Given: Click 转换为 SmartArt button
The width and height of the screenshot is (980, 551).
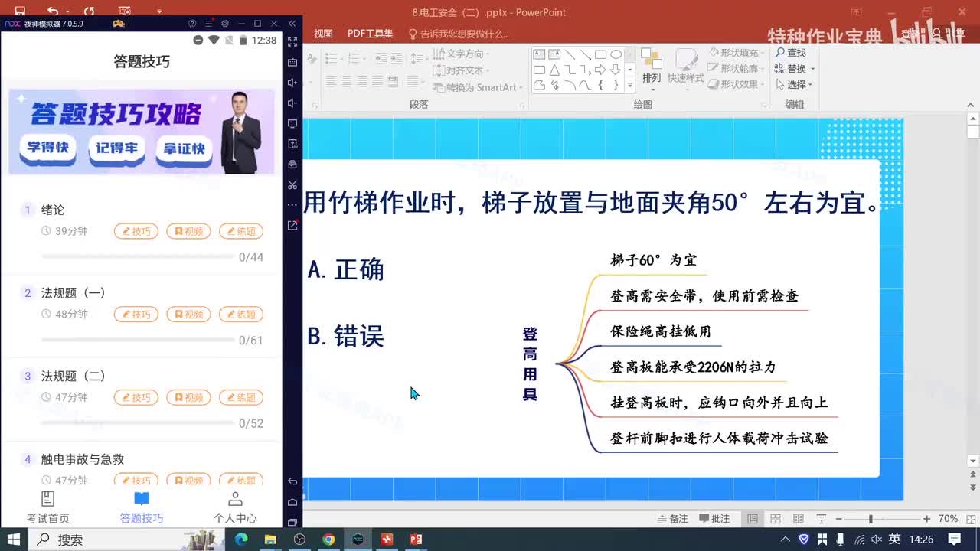Looking at the screenshot, I should 477,87.
